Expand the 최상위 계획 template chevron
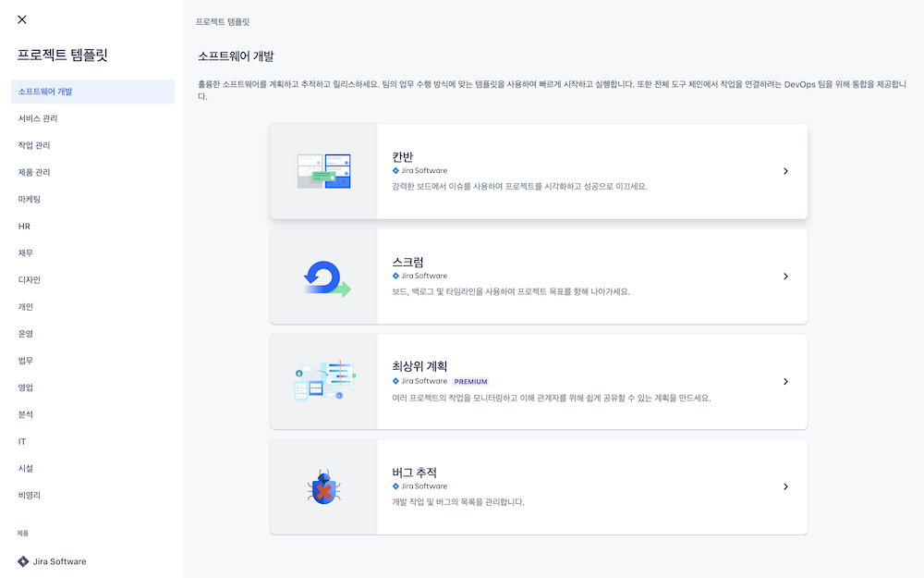 [x=785, y=382]
